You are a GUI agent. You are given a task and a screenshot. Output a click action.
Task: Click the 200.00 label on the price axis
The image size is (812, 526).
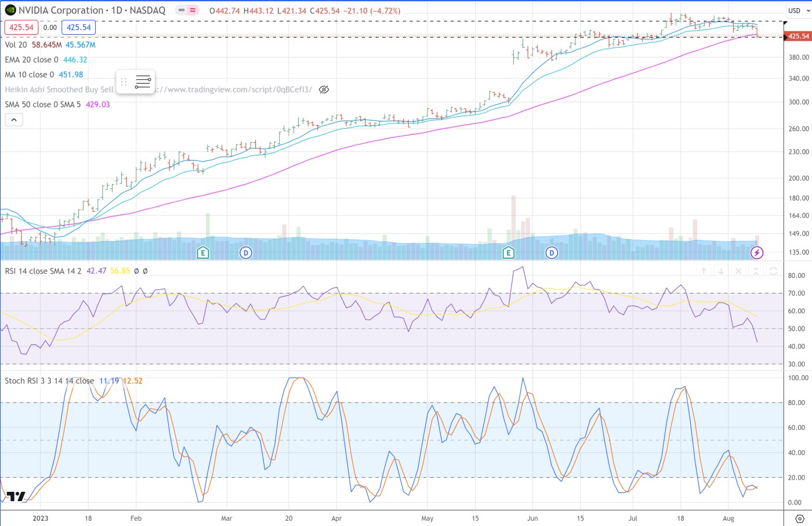click(799, 179)
